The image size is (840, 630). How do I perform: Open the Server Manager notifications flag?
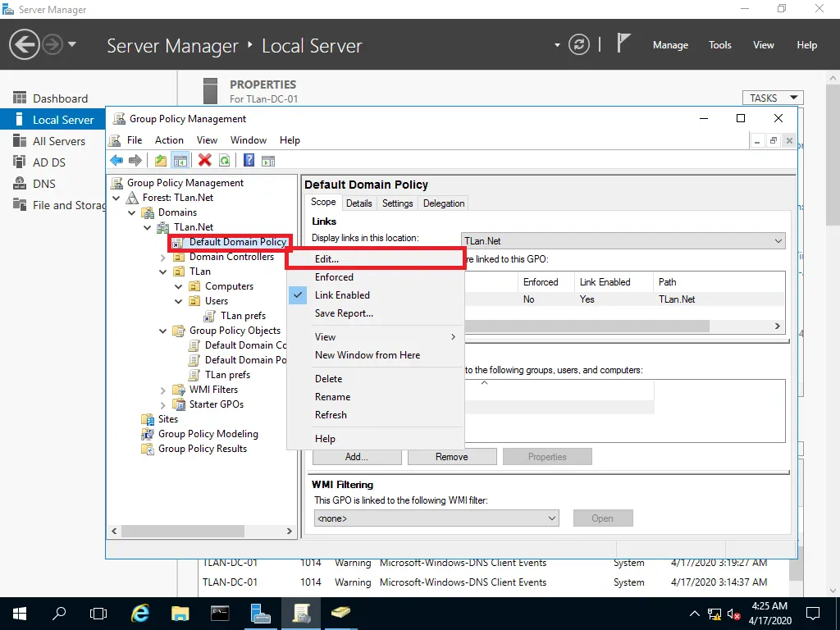click(623, 43)
